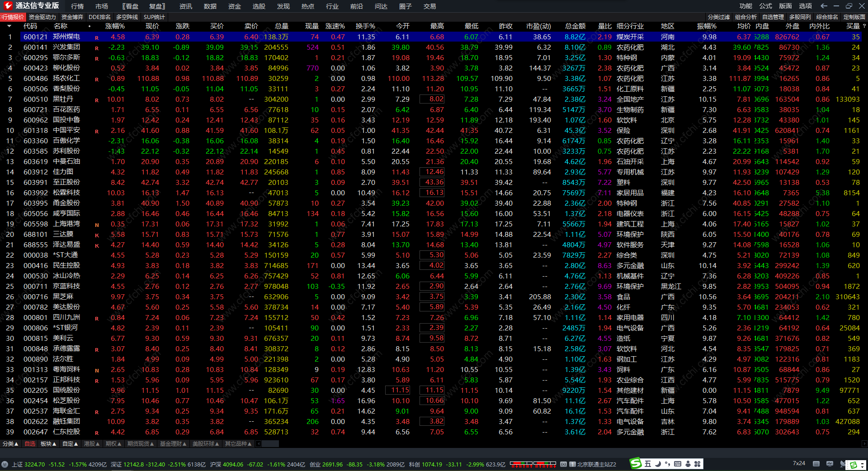Sort by 涨幅% column header

[115, 26]
